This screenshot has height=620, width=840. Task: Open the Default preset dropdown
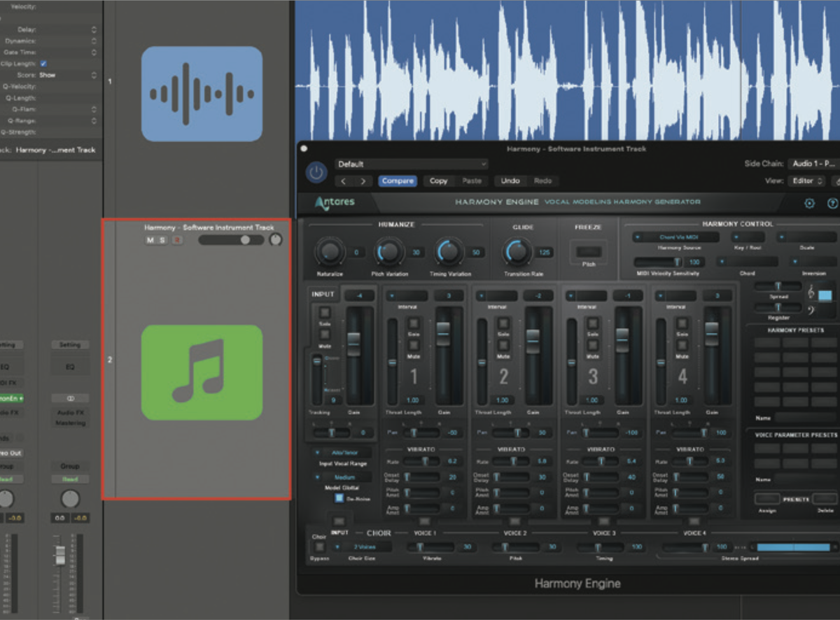(x=412, y=164)
